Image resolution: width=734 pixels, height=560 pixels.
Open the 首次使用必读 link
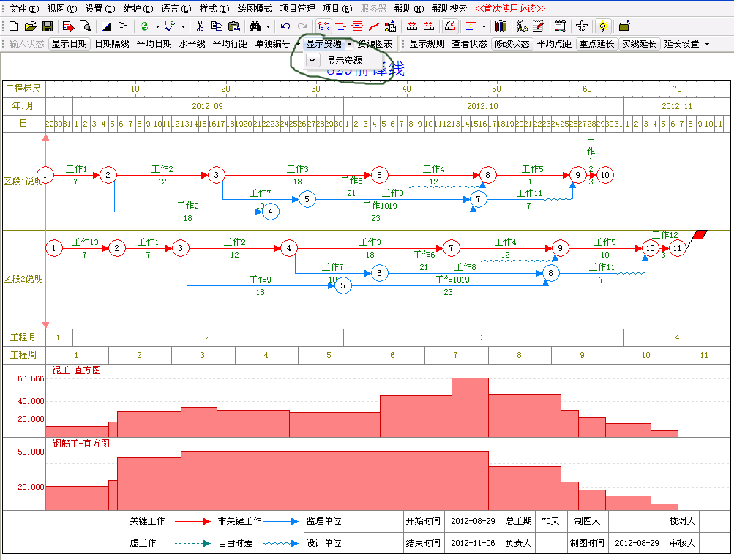(510, 9)
